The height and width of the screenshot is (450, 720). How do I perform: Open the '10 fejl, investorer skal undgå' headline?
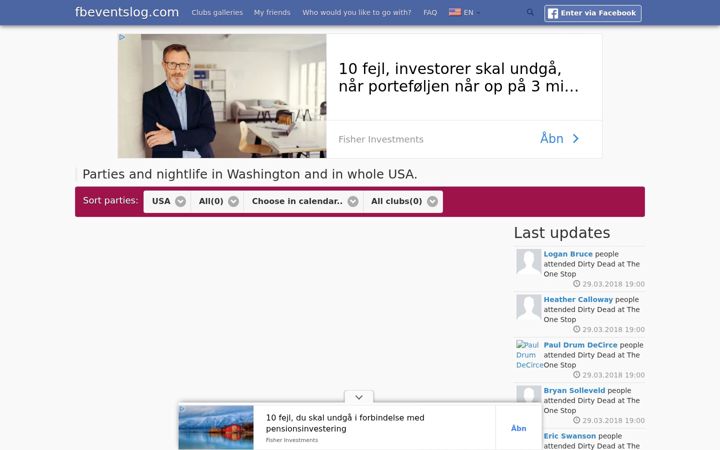point(458,77)
